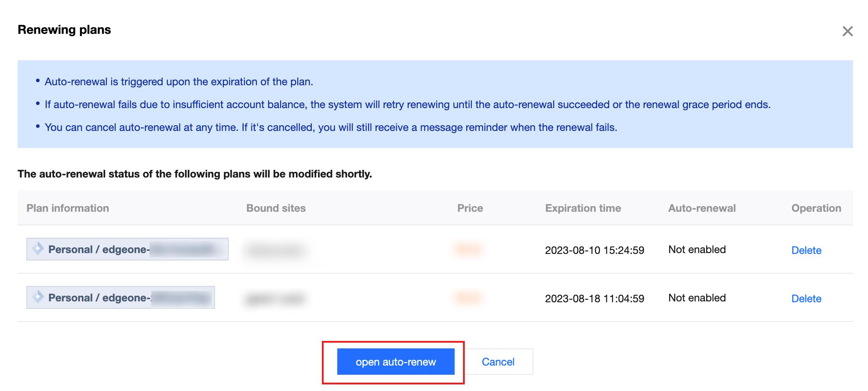Click the diamond icon of the plan expiring 2023-08-18
This screenshot has width=868, height=391.
(38, 297)
